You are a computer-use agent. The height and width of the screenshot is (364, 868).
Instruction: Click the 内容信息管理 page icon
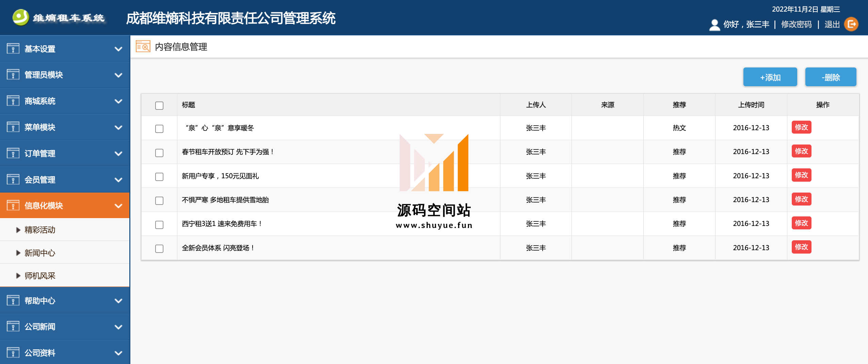143,46
